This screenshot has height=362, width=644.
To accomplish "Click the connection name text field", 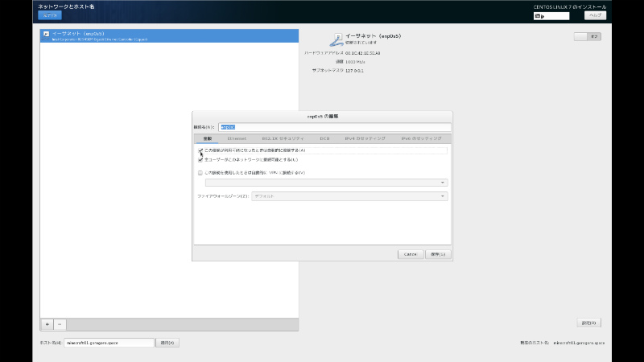I will click(x=334, y=126).
